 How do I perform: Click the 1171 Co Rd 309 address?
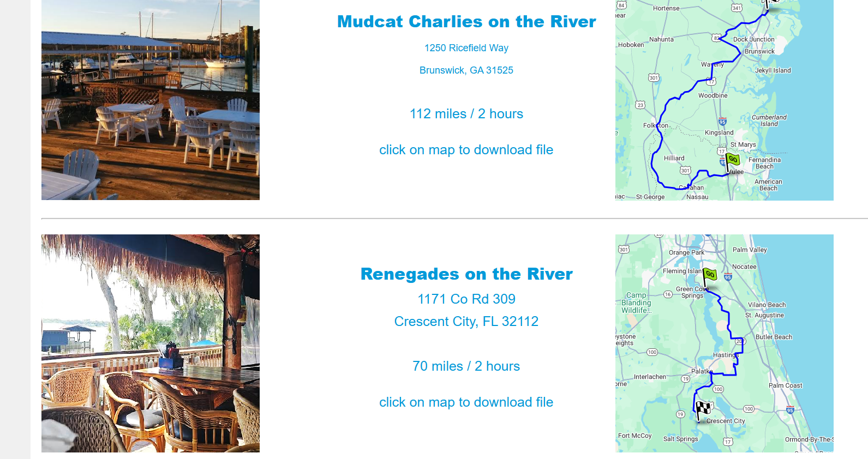[466, 299]
